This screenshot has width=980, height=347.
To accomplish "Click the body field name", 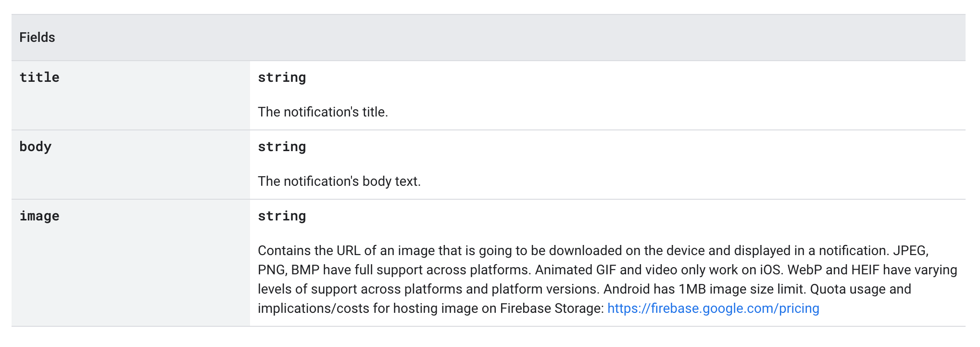I will point(36,147).
